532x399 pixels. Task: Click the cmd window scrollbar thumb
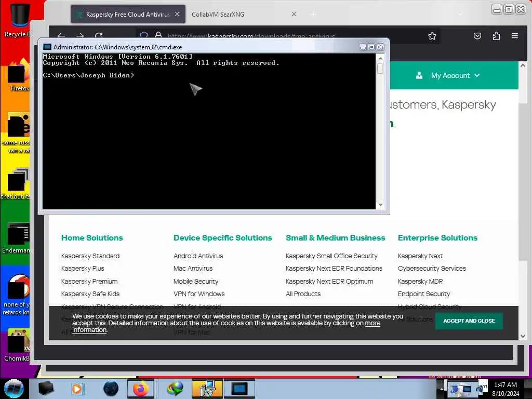tap(380, 68)
